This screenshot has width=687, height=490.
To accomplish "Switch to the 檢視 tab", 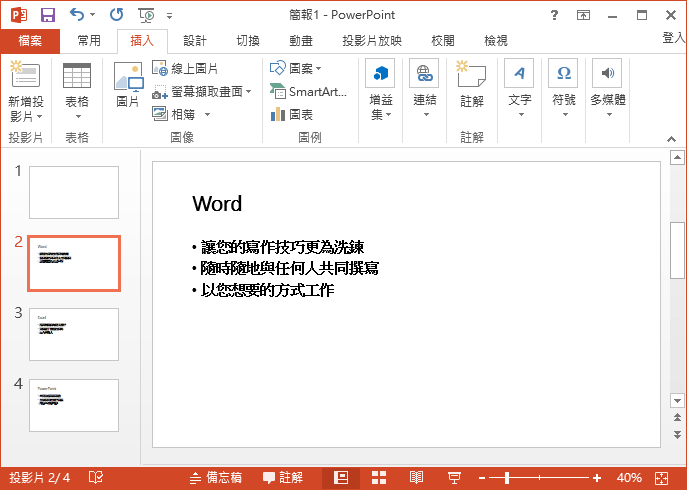I will (x=496, y=41).
